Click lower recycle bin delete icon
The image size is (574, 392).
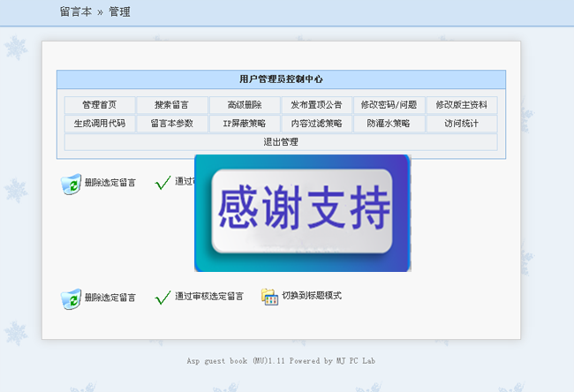[71, 298]
